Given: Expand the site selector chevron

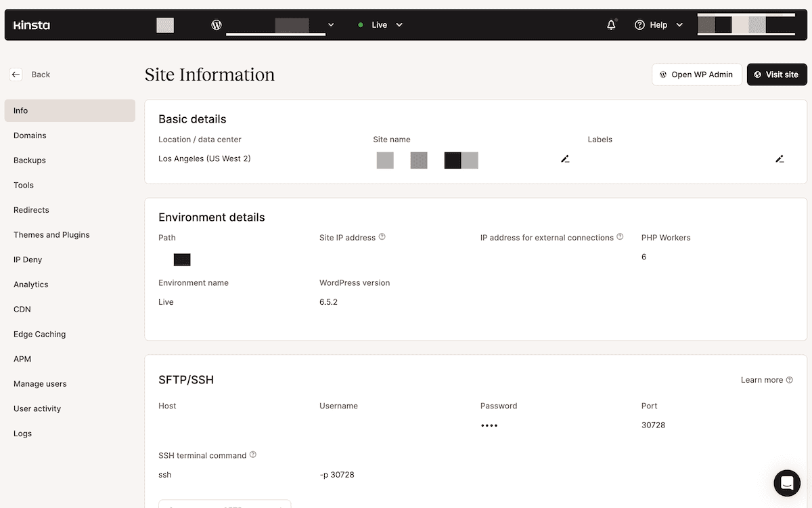Looking at the screenshot, I should [330, 24].
